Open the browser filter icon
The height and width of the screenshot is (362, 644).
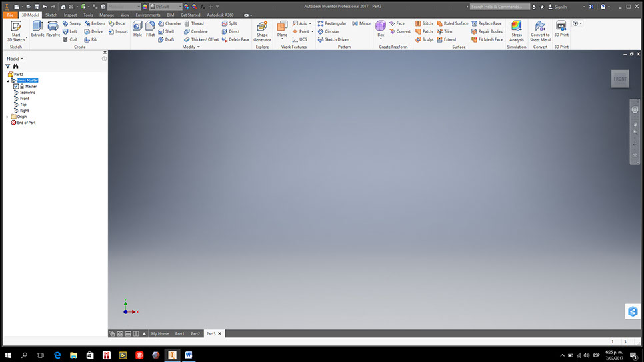(8, 66)
